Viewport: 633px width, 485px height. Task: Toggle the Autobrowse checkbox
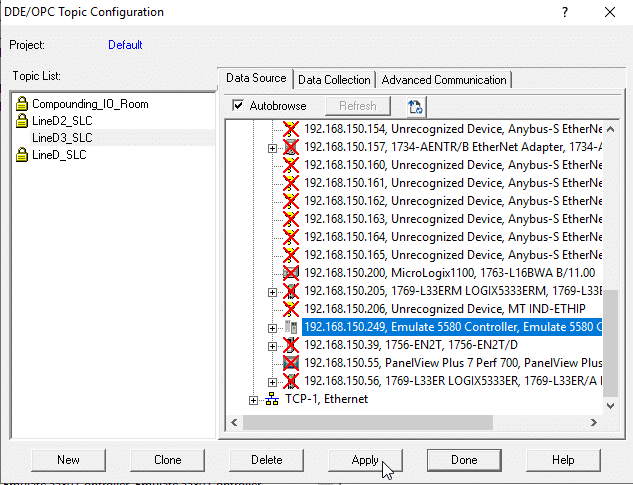click(x=238, y=105)
